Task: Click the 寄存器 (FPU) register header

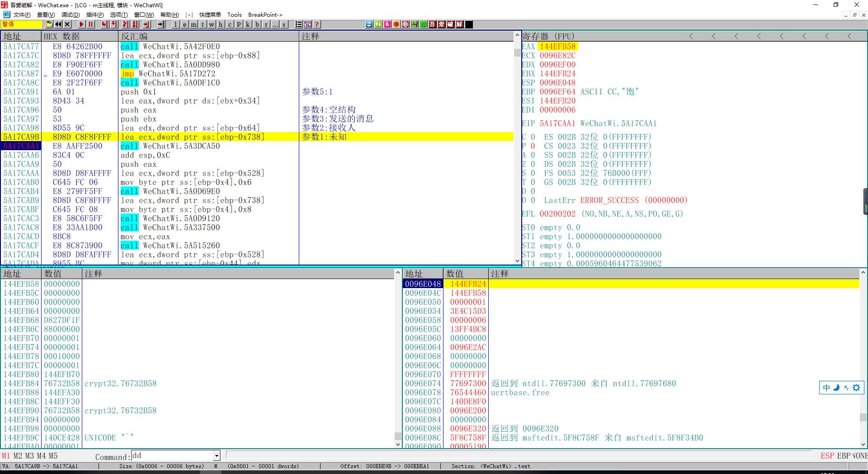Action: tap(548, 36)
